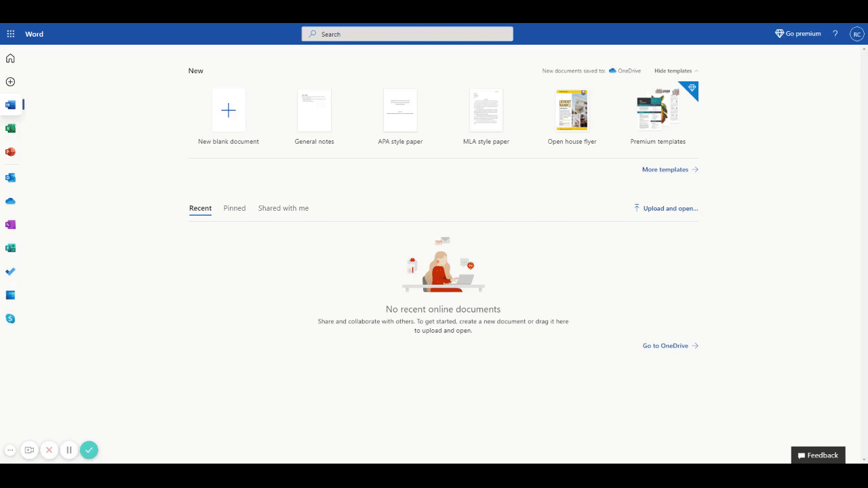
Task: Open Outlook from the left sidebar
Action: pyautogui.click(x=10, y=178)
